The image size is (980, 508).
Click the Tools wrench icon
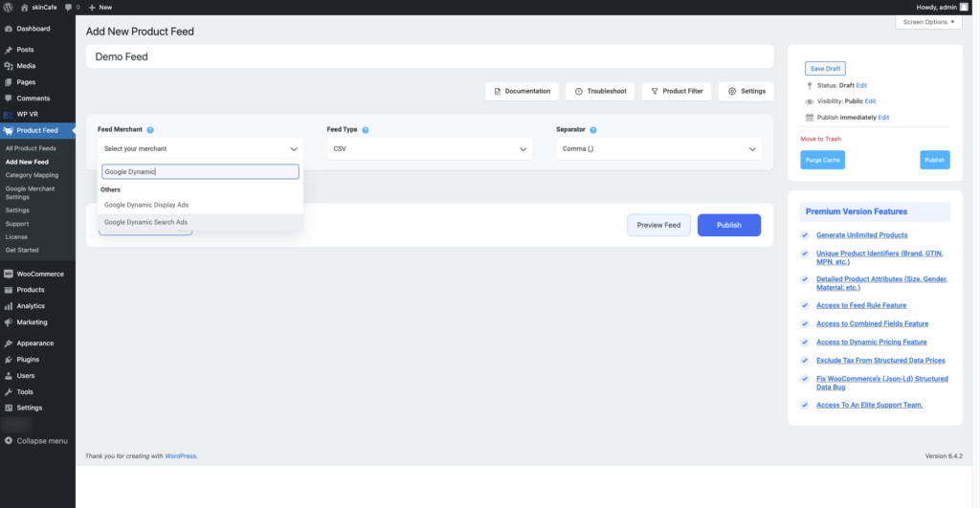8,392
